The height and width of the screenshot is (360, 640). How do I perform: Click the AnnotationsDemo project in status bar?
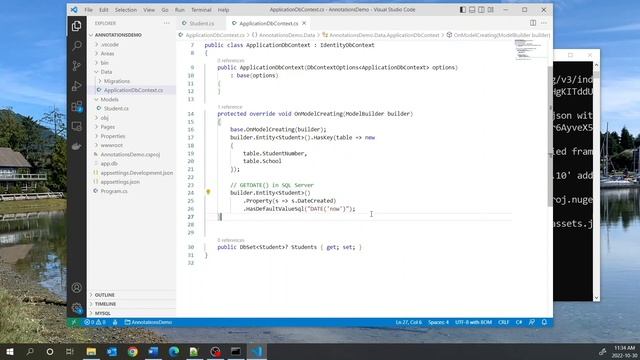point(148,322)
